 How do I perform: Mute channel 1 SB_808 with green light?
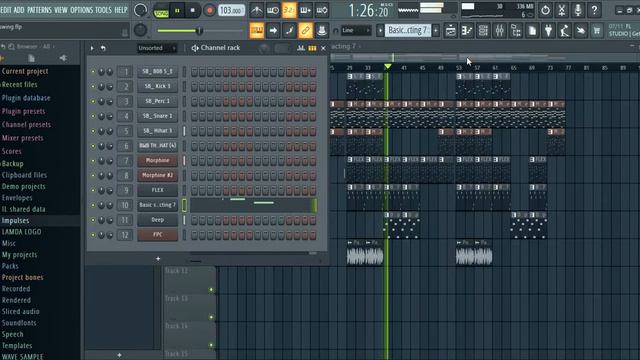click(93, 72)
